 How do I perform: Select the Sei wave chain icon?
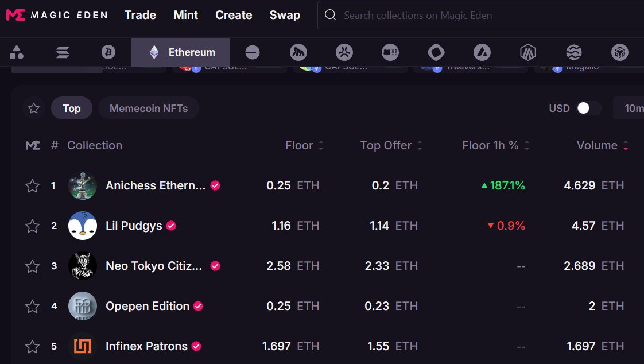tap(574, 52)
